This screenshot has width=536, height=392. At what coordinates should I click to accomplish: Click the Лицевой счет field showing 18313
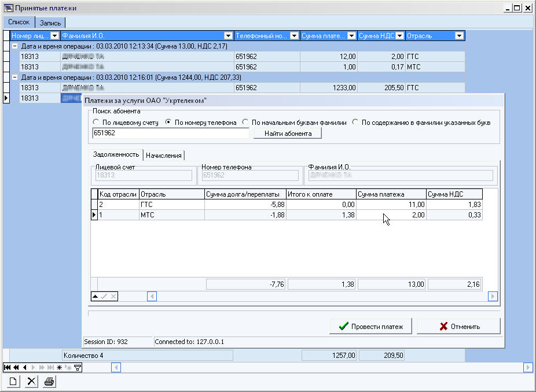144,175
